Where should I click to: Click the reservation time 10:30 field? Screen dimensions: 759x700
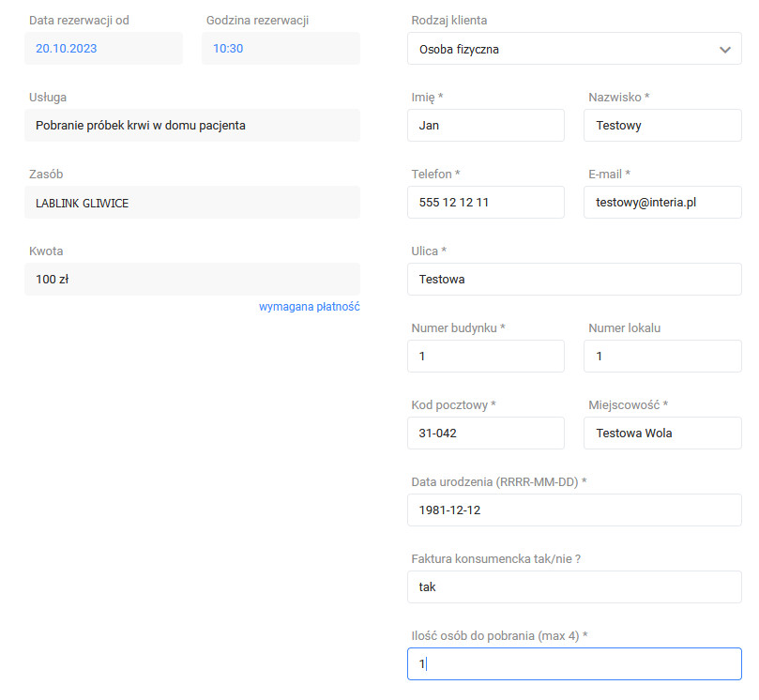[281, 49]
